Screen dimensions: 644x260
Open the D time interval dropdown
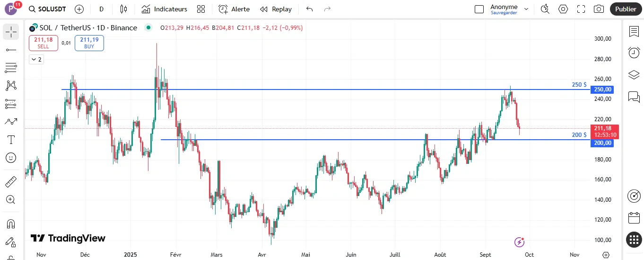coord(101,9)
